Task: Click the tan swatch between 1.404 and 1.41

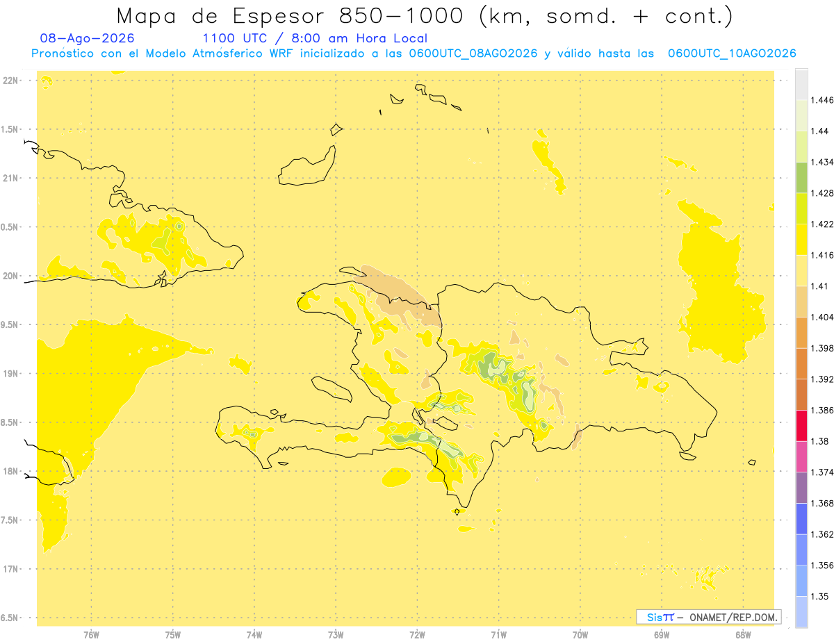Action: click(x=801, y=301)
